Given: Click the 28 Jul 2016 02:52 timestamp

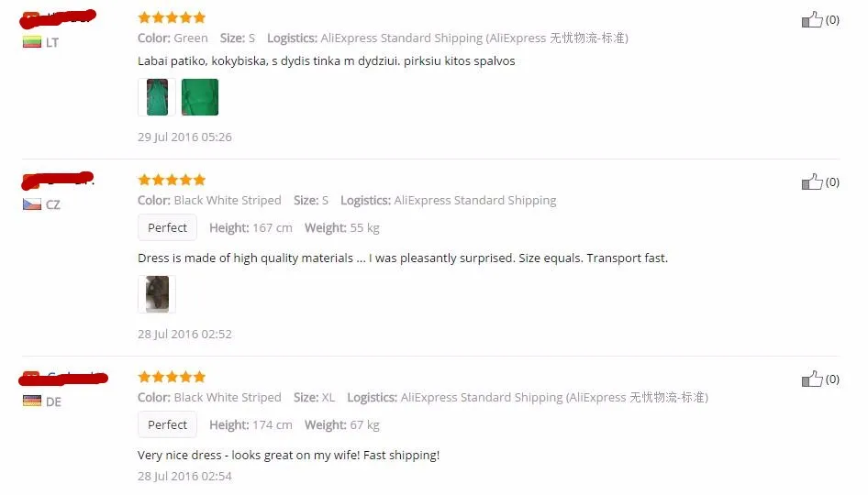Looking at the screenshot, I should (x=185, y=334).
